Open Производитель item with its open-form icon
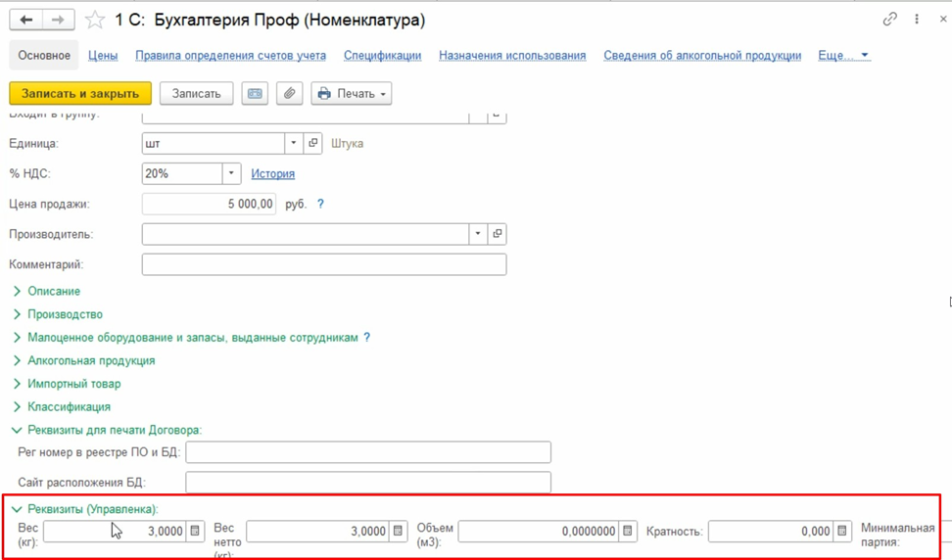This screenshot has width=952, height=560. click(498, 234)
